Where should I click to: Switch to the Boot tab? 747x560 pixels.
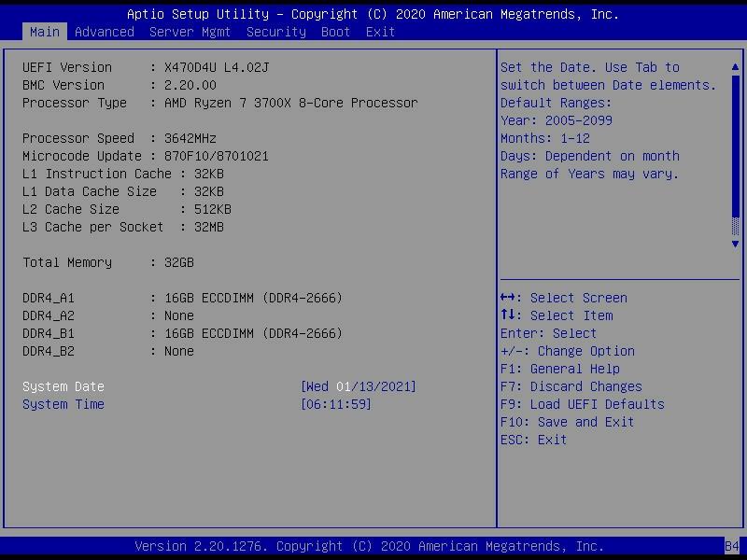(336, 32)
